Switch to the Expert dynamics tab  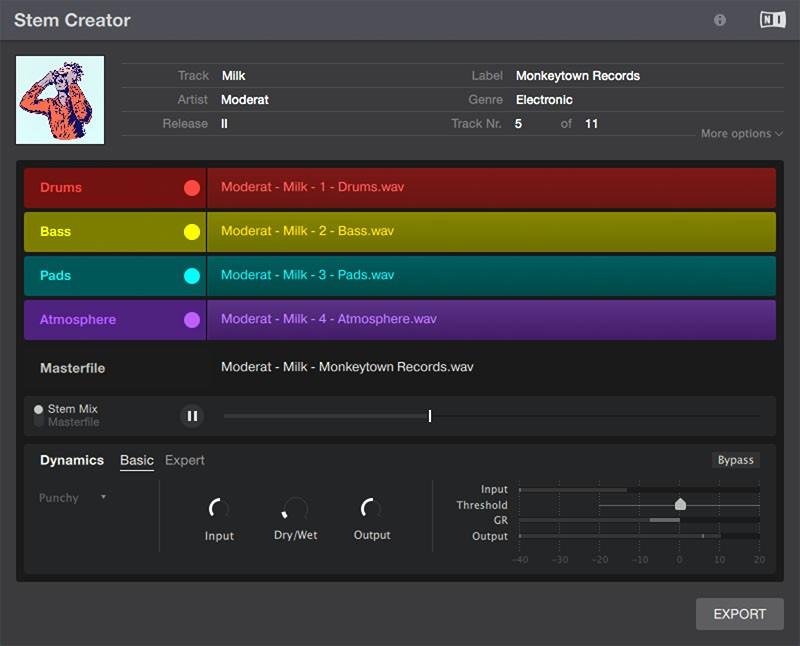click(x=184, y=460)
